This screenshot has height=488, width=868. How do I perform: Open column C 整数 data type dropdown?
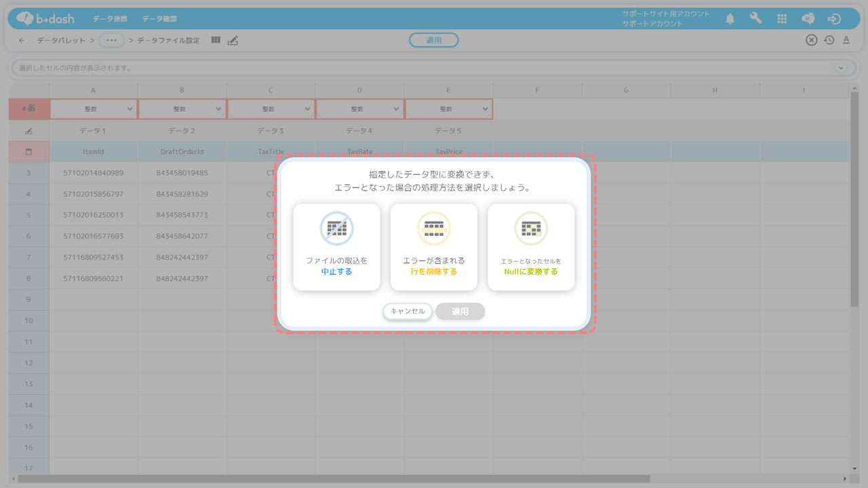(x=271, y=109)
